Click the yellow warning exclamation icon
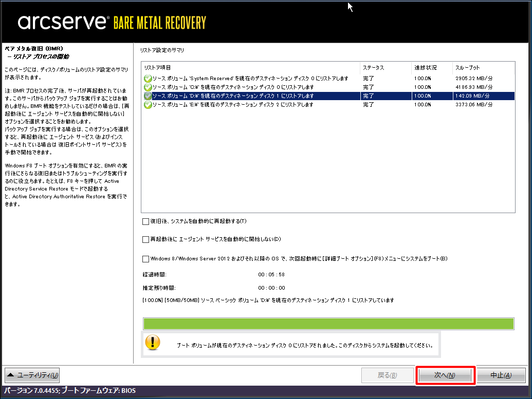Image resolution: width=532 pixels, height=399 pixels. point(153,343)
